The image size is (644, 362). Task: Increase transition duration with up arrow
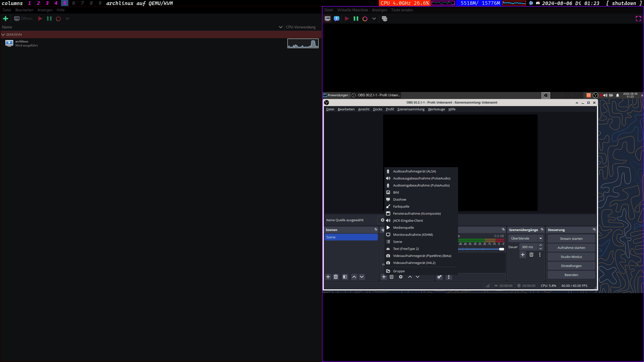(x=541, y=245)
